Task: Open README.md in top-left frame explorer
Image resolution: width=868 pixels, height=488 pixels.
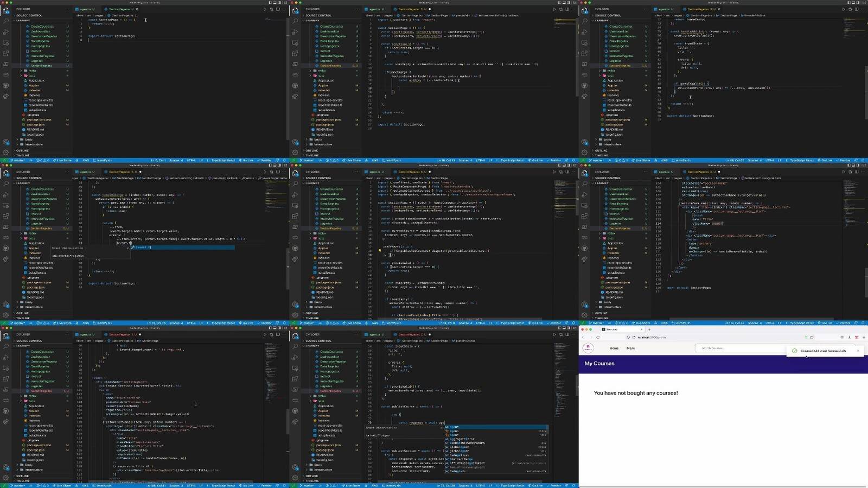Action: pos(42,129)
